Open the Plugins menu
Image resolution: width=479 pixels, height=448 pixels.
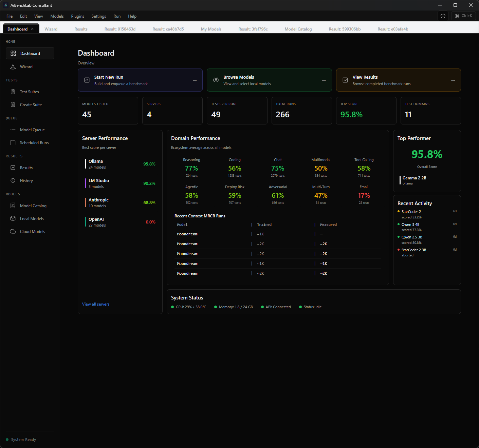click(77, 16)
